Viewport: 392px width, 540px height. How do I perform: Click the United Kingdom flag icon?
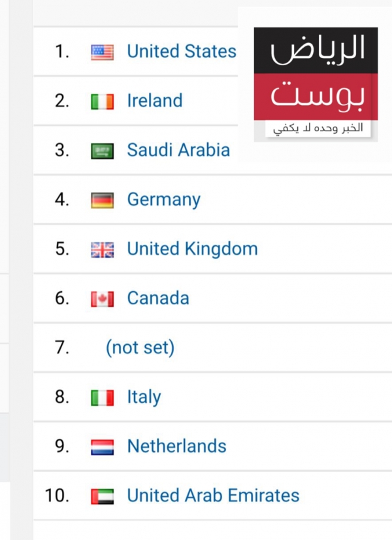(x=103, y=249)
